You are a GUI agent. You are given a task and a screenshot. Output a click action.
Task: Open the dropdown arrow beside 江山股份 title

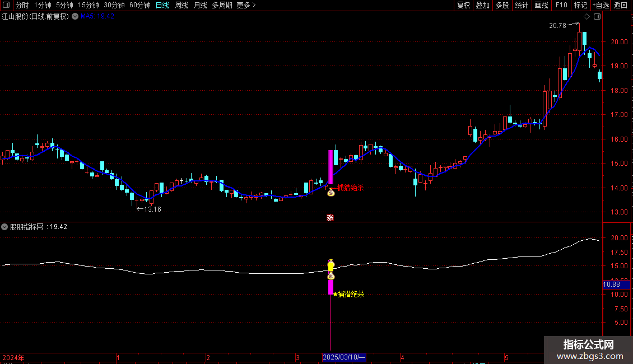[x=75, y=17]
